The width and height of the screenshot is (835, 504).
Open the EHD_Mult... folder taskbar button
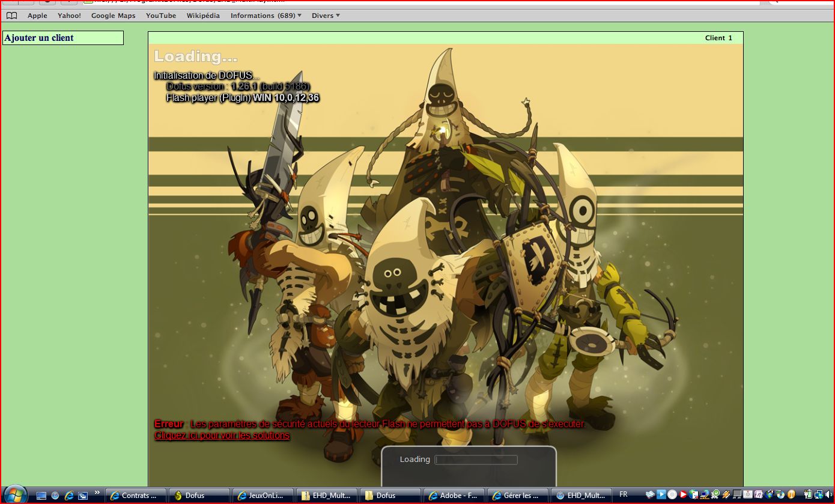(x=326, y=496)
